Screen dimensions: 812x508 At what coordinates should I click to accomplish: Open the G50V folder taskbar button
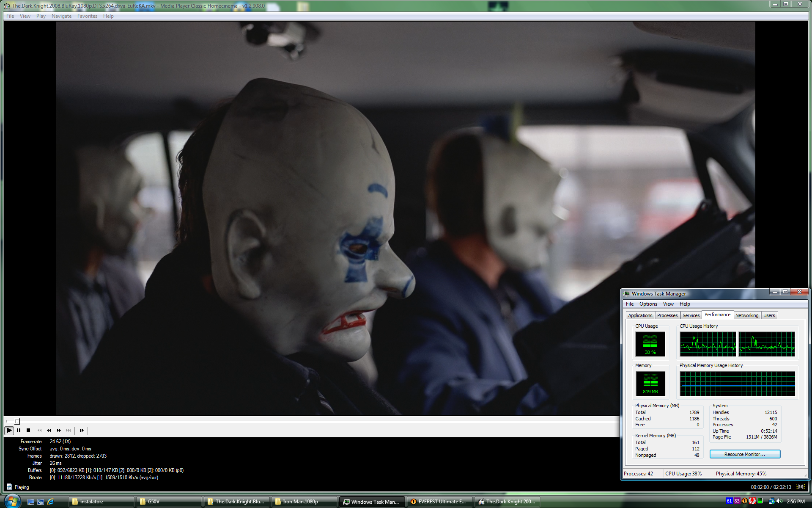pyautogui.click(x=169, y=502)
